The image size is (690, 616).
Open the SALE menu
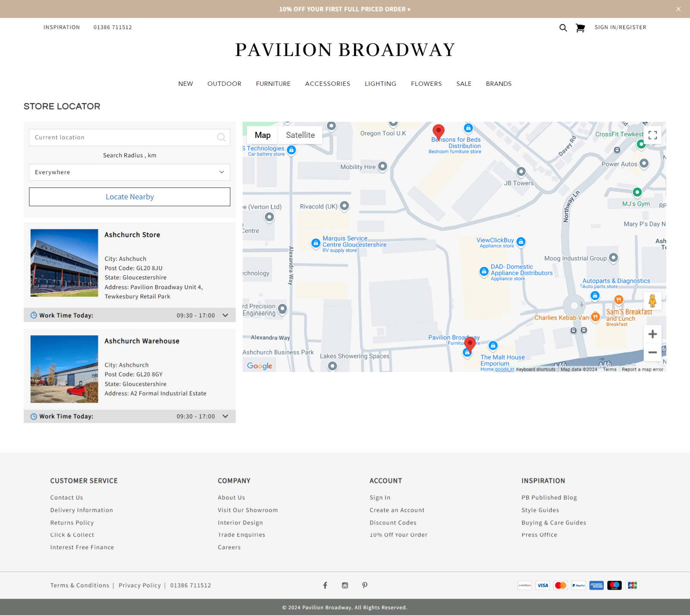pyautogui.click(x=464, y=84)
